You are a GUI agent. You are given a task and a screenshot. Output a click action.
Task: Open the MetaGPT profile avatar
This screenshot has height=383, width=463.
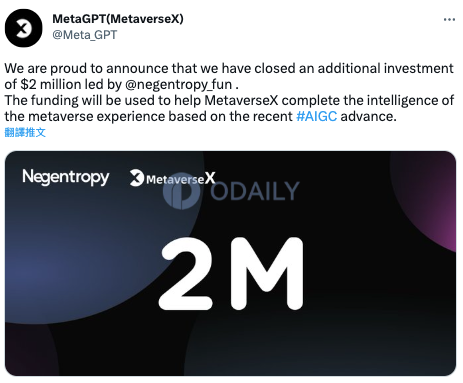(24, 28)
